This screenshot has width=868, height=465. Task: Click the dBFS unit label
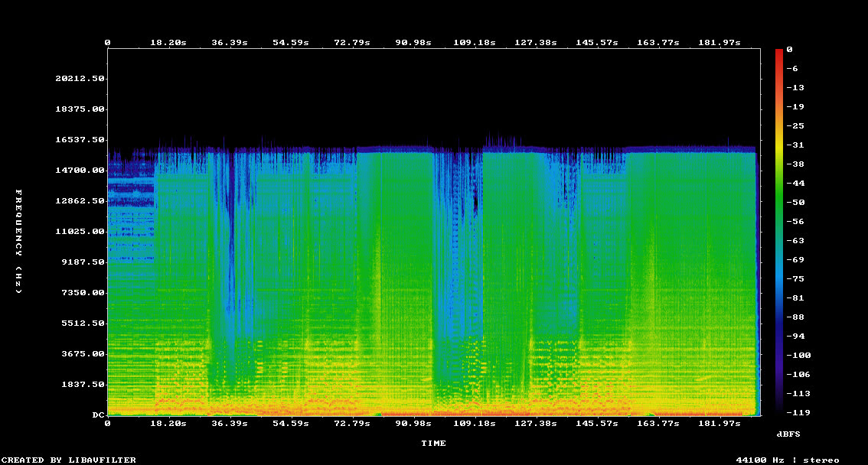click(x=788, y=434)
